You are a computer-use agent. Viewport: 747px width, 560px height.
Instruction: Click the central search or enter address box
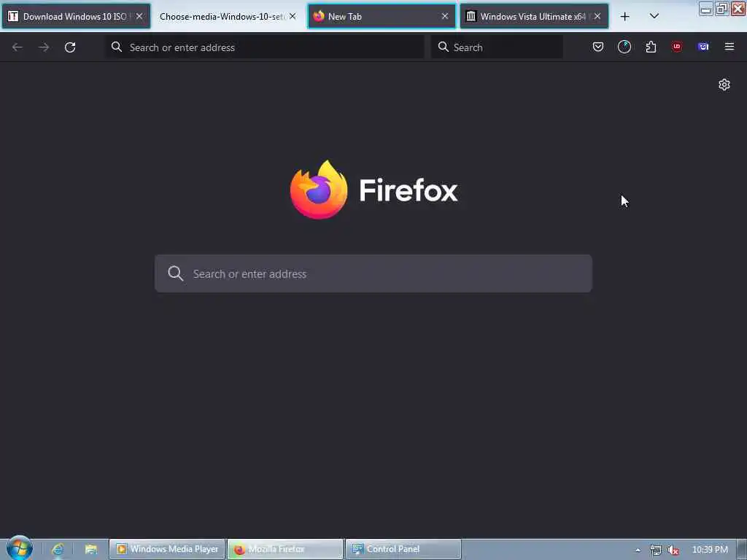(x=373, y=274)
